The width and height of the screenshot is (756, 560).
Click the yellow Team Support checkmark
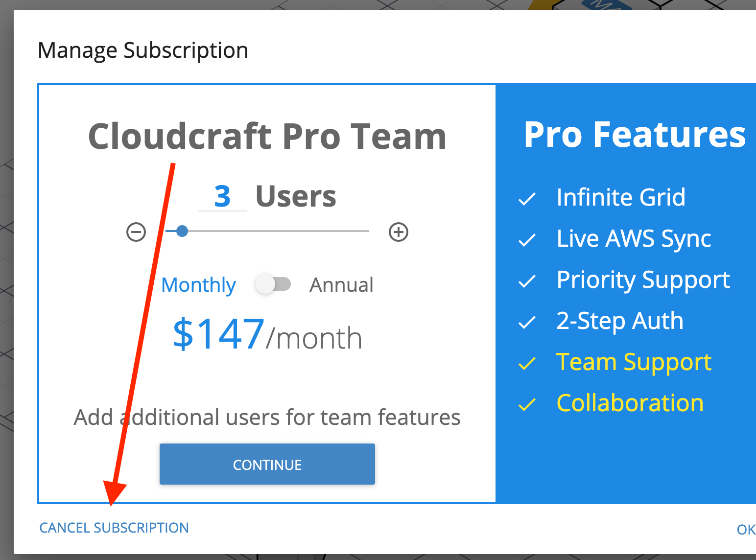[527, 363]
